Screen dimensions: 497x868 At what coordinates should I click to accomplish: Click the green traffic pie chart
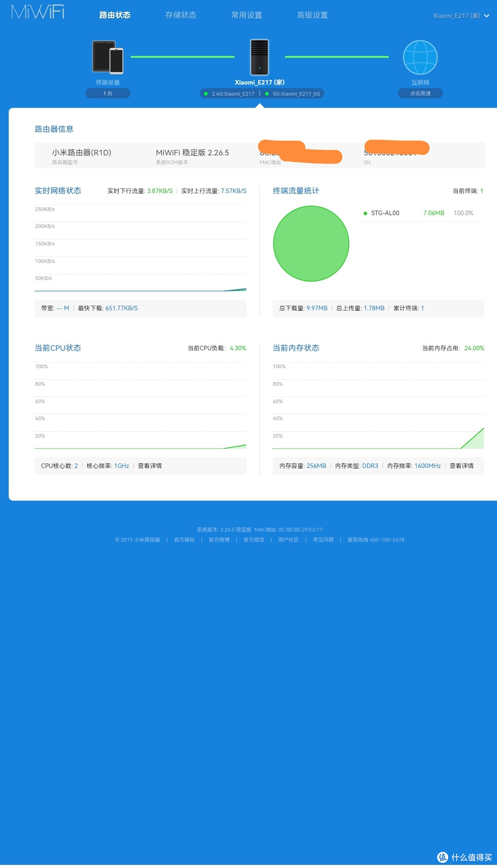click(311, 244)
